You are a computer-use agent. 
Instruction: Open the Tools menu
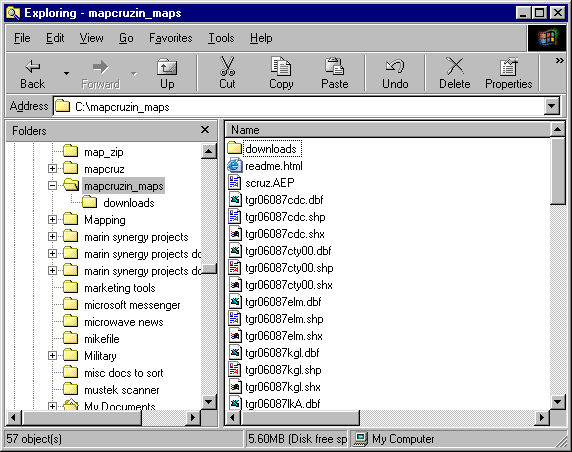(x=221, y=38)
